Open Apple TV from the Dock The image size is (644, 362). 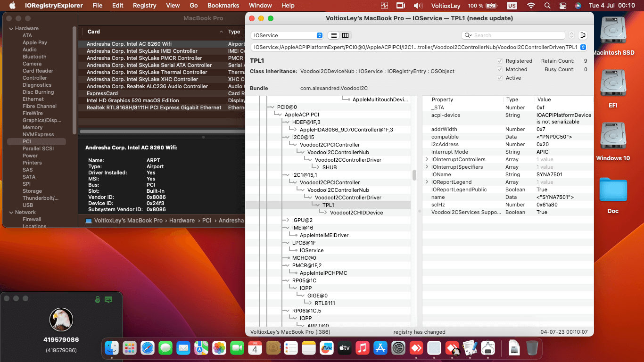345,348
